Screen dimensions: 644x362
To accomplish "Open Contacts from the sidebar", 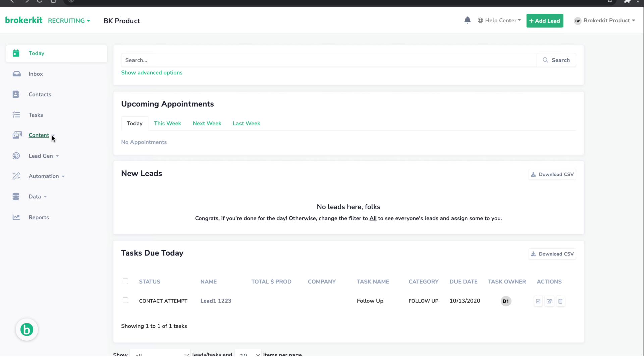I will [x=40, y=94].
